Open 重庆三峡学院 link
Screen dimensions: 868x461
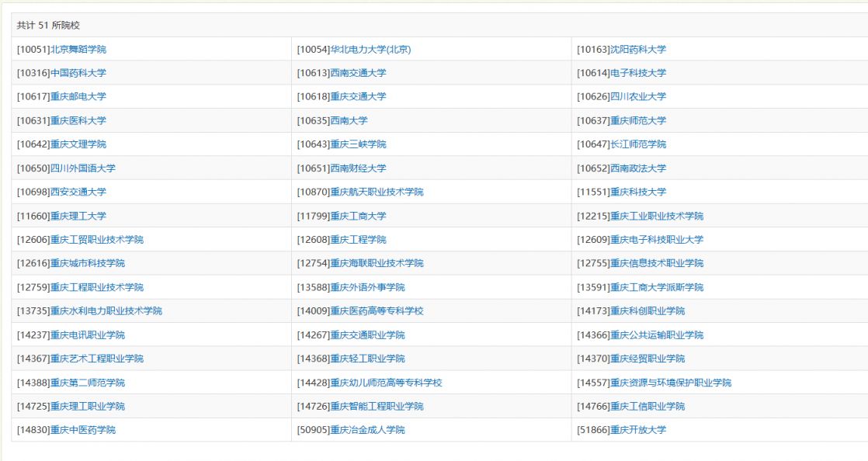[358, 144]
